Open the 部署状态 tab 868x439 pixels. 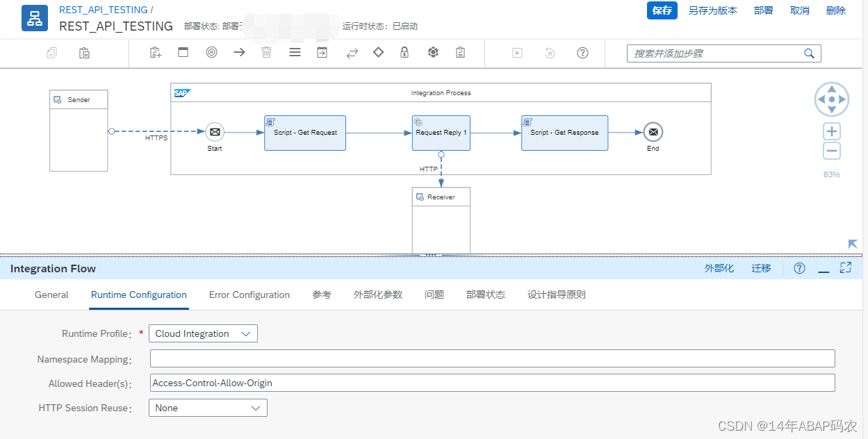coord(488,295)
